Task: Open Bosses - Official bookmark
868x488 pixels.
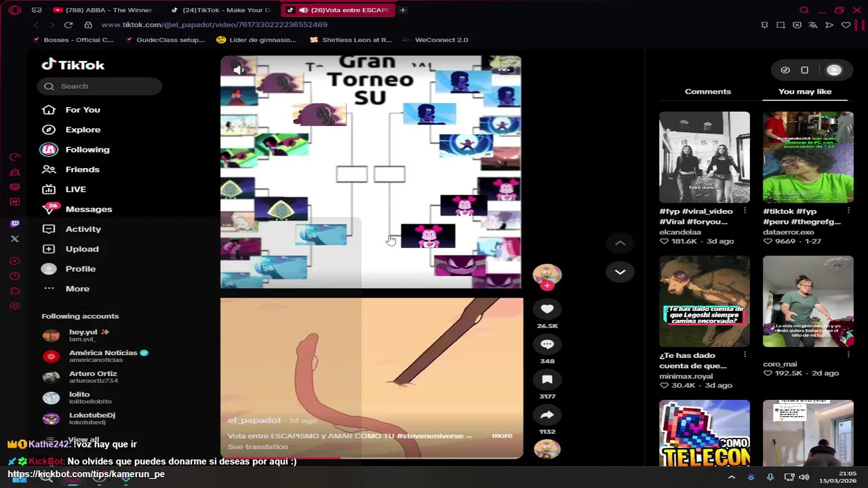Action: [x=73, y=40]
